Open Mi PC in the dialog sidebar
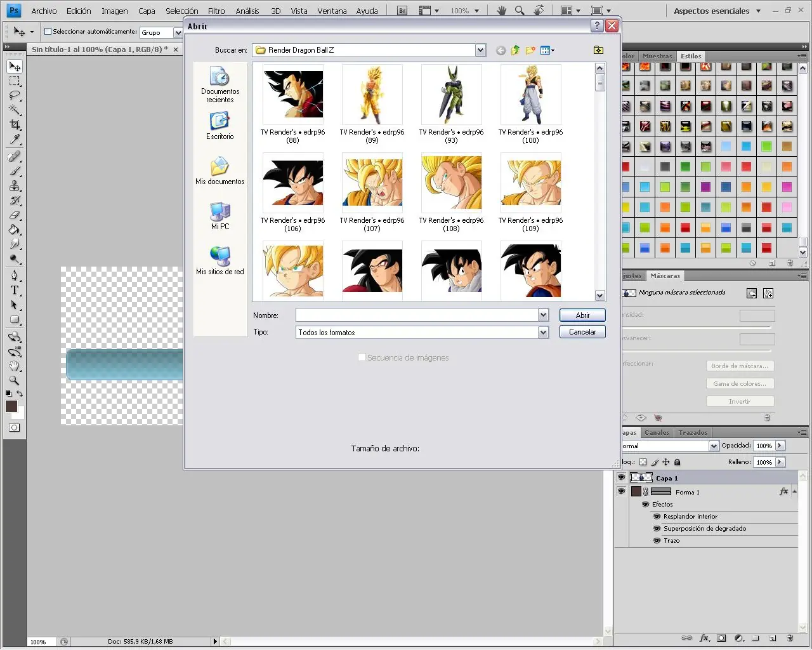This screenshot has height=650, width=812. [x=219, y=216]
